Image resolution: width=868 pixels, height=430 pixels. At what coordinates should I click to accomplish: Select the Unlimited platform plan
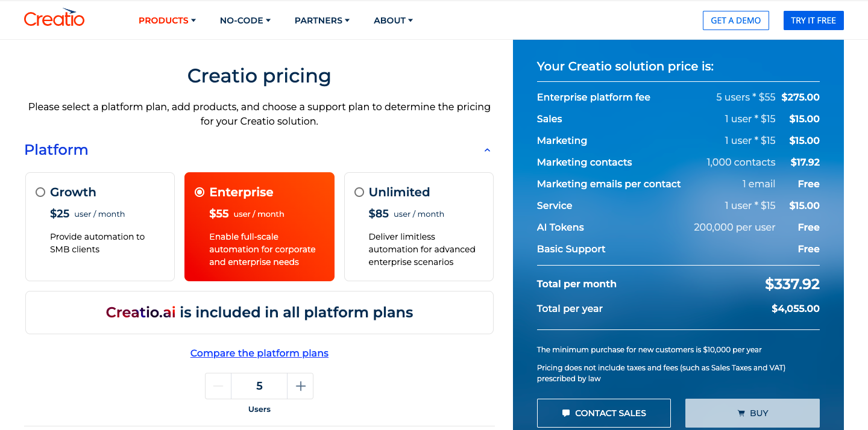[359, 192]
